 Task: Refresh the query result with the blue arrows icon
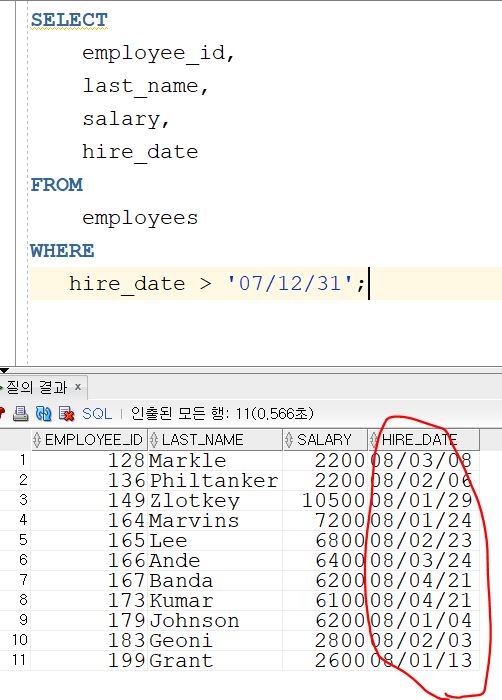pos(43,413)
